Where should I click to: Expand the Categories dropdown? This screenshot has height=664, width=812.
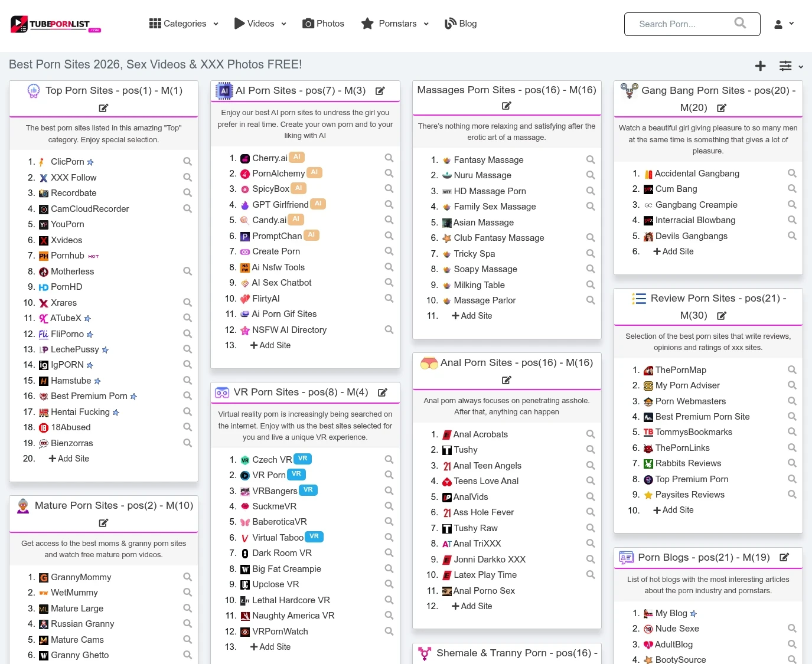point(184,24)
